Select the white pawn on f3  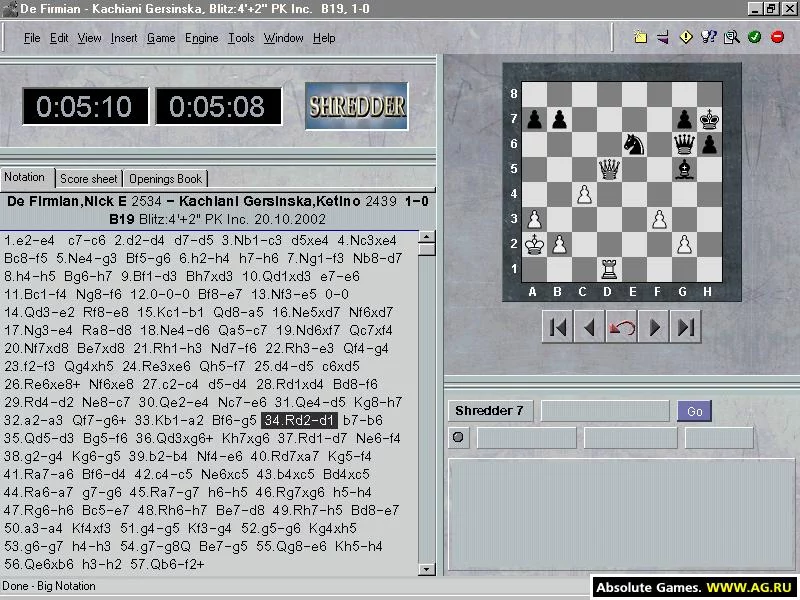click(x=659, y=219)
